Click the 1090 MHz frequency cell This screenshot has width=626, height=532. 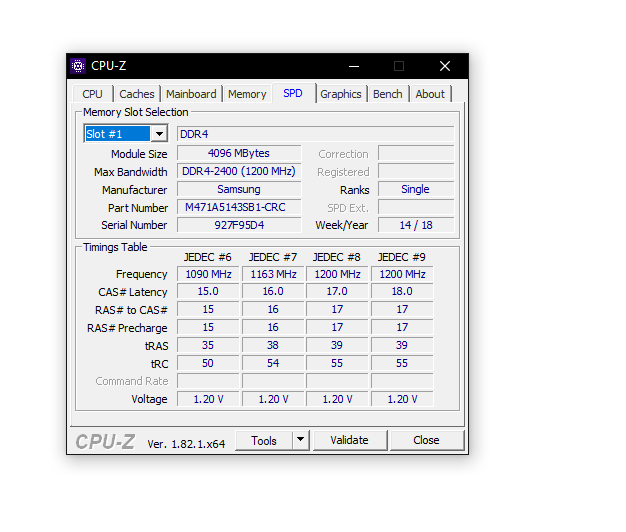tap(208, 274)
